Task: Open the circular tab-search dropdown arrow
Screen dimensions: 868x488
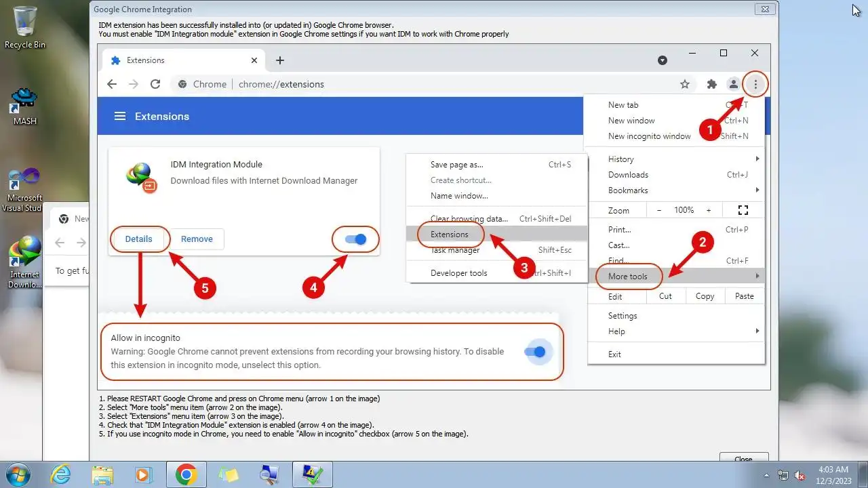Action: pyautogui.click(x=663, y=60)
